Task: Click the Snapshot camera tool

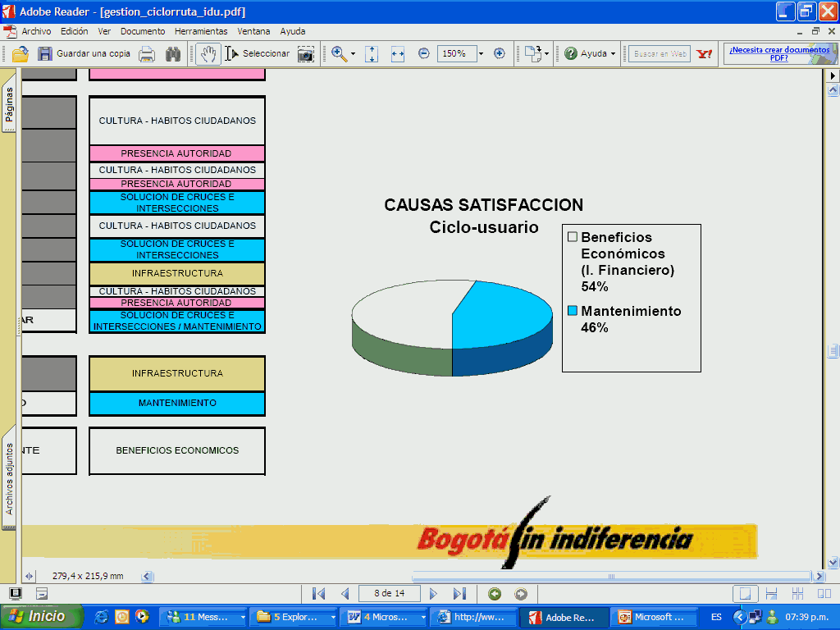Action: pos(305,54)
